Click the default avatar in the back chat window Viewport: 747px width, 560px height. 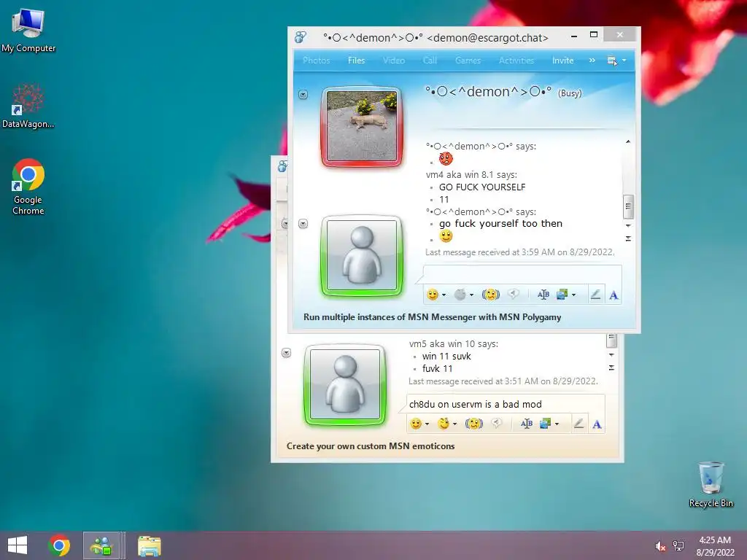coord(345,385)
